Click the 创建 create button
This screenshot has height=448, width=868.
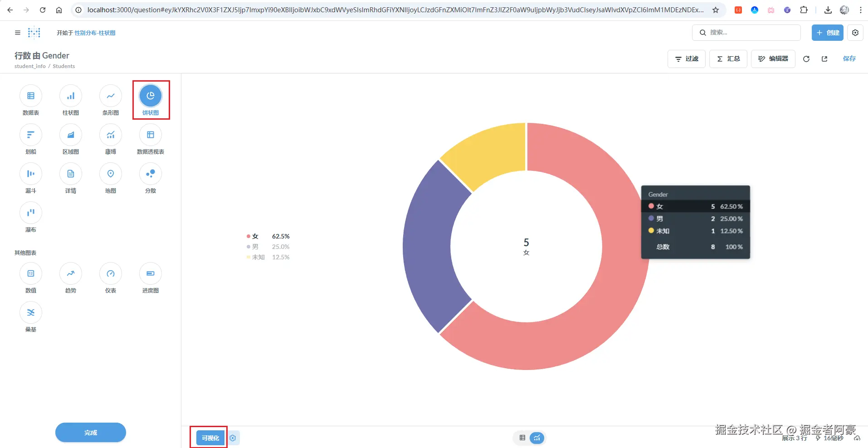[x=828, y=33]
